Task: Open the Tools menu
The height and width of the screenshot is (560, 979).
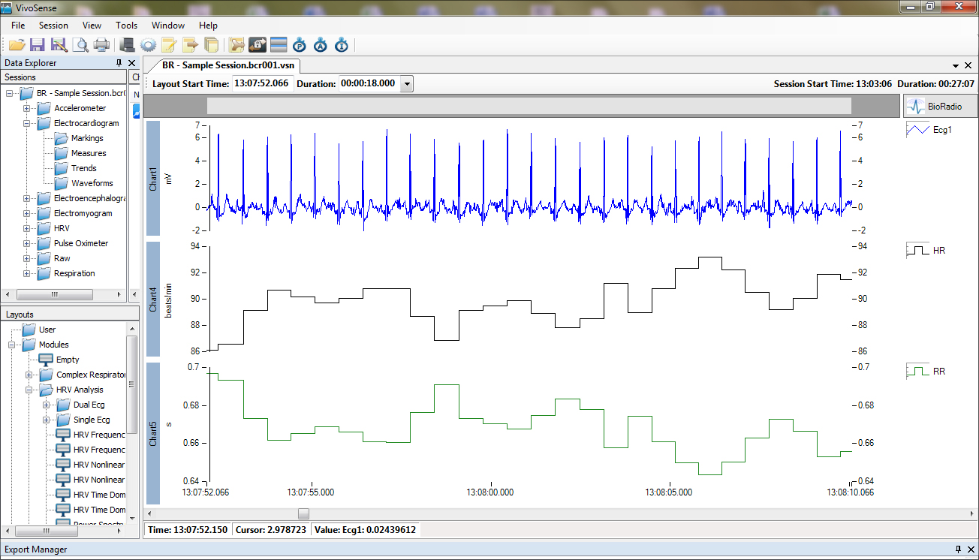Action: (126, 25)
